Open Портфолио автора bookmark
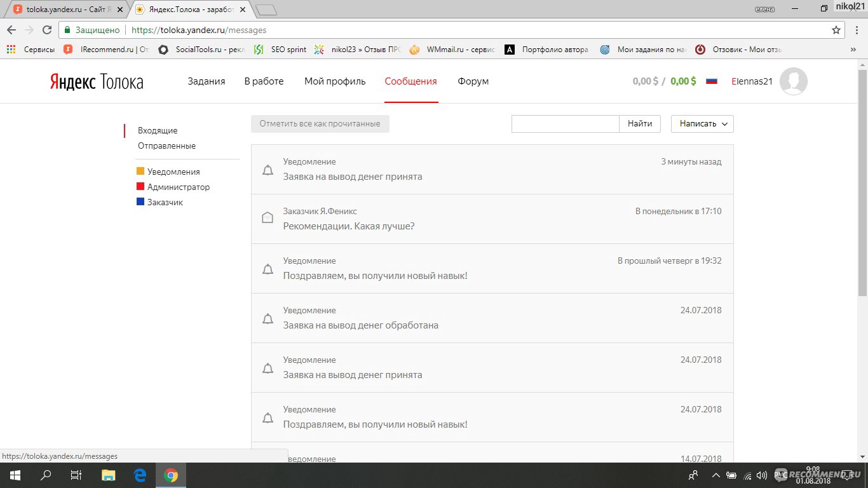Image resolution: width=868 pixels, height=488 pixels. point(547,50)
